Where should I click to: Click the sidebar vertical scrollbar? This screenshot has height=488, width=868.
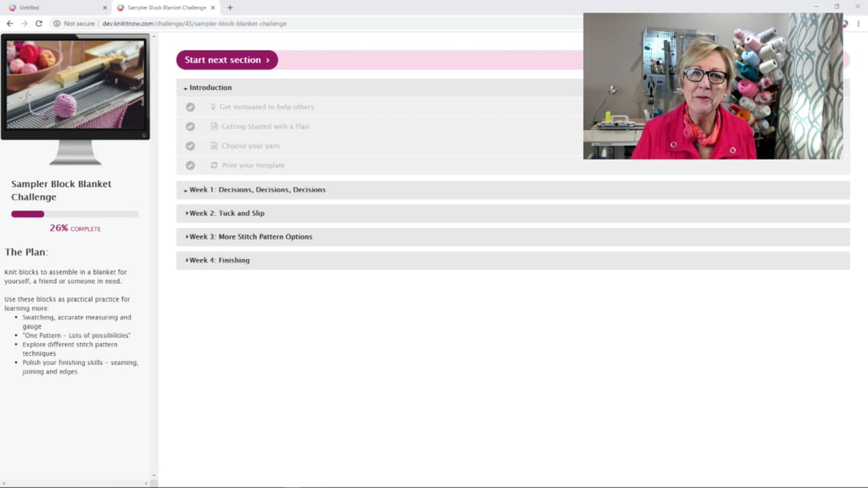(154, 256)
